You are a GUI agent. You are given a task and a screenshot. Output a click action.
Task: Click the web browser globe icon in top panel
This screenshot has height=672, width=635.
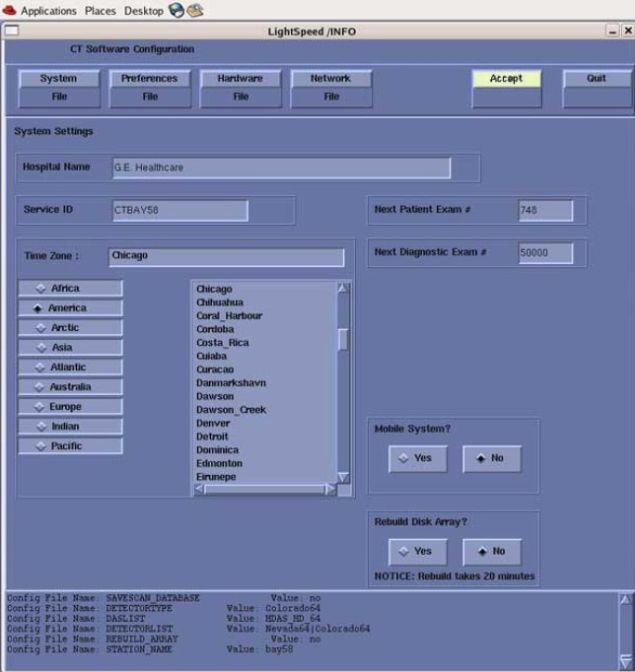pos(176,11)
